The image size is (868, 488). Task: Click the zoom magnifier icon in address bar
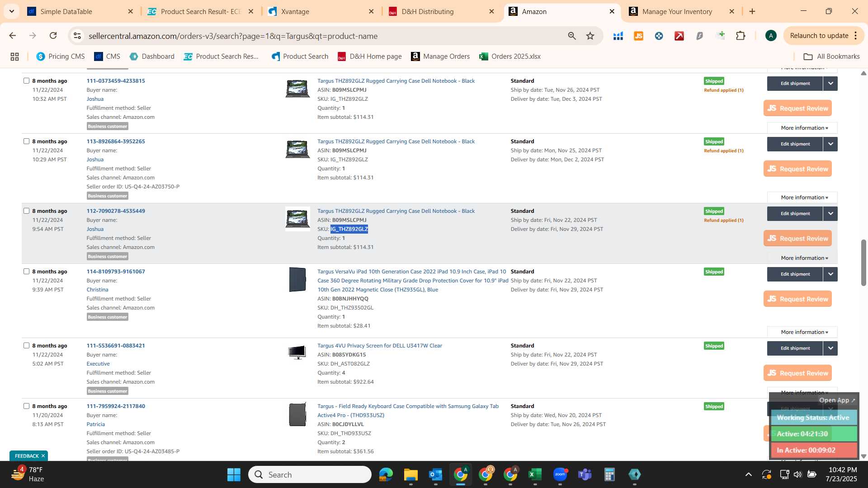pyautogui.click(x=572, y=36)
